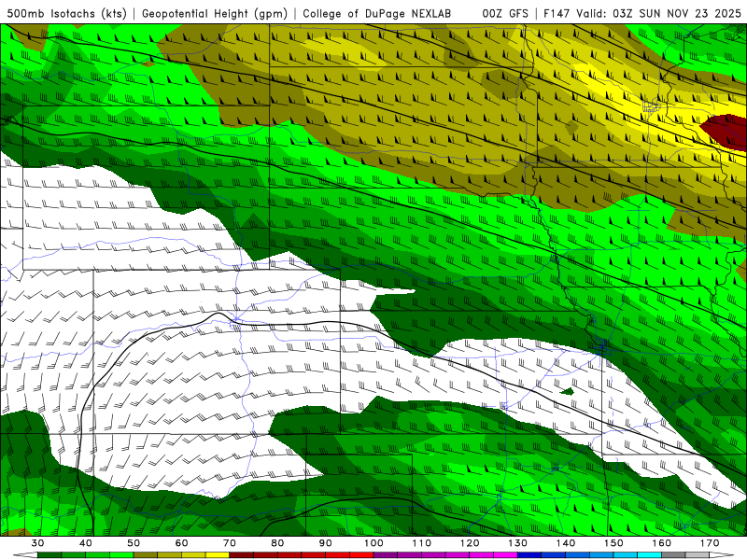Viewport: 747px width, 560px height.
Task: Click the 'Valid: 03Z SUN NOV 23 2025' text
Action: point(658,13)
